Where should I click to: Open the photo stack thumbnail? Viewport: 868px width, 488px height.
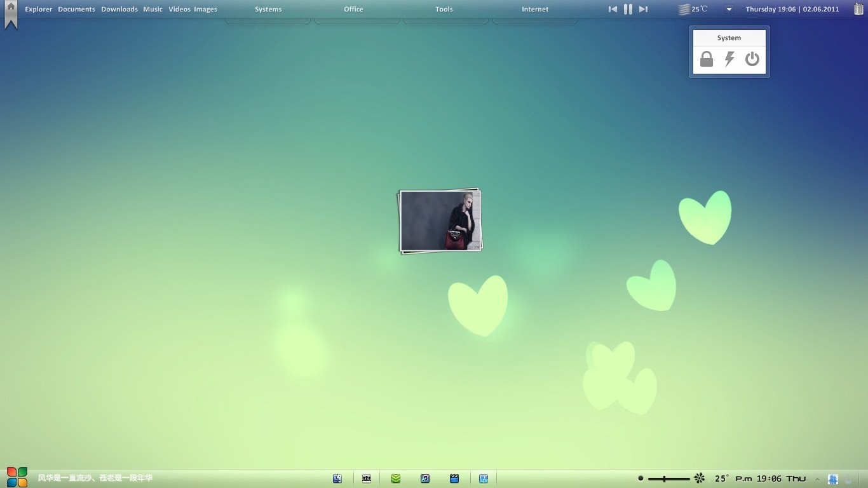pyautogui.click(x=440, y=221)
